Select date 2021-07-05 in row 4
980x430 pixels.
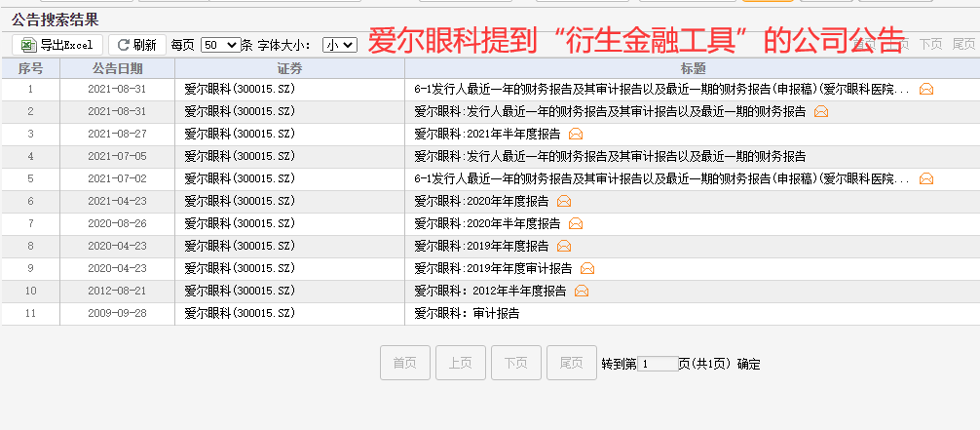point(117,156)
